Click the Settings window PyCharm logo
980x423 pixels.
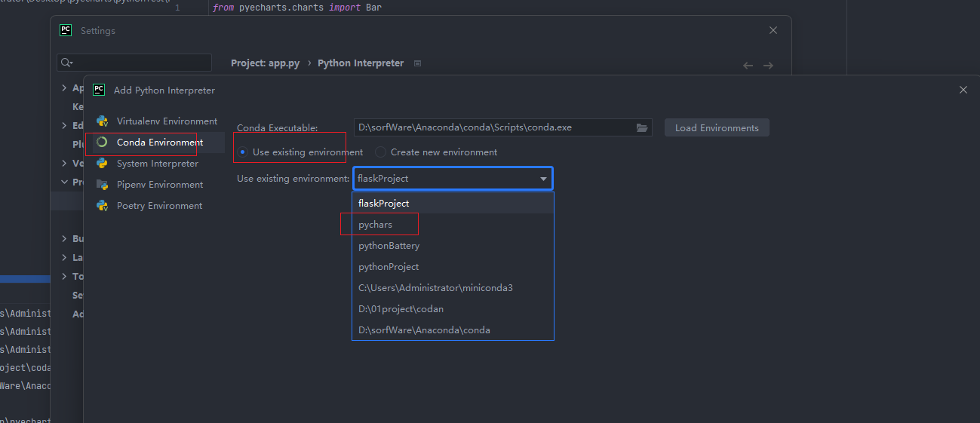pos(66,30)
